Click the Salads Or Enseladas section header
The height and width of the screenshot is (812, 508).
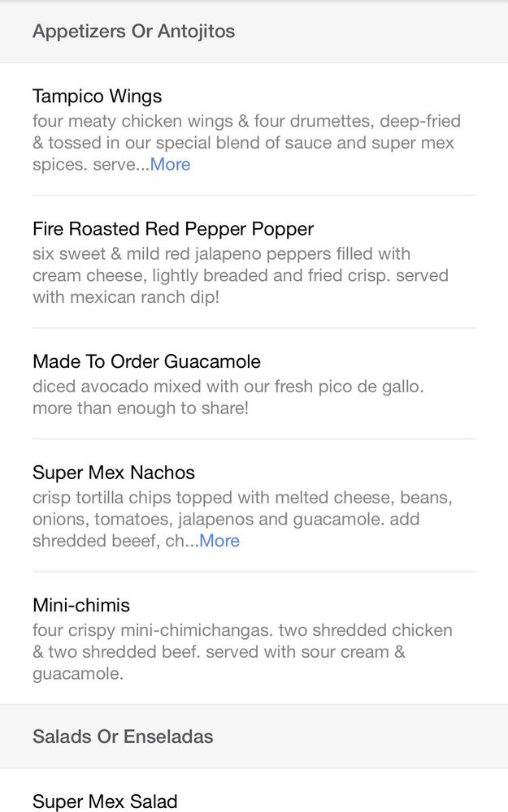[123, 736]
